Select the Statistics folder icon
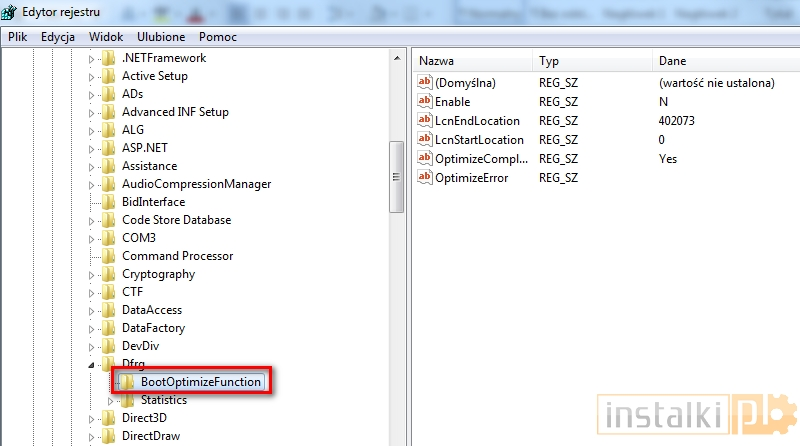800x446 pixels. [x=127, y=400]
